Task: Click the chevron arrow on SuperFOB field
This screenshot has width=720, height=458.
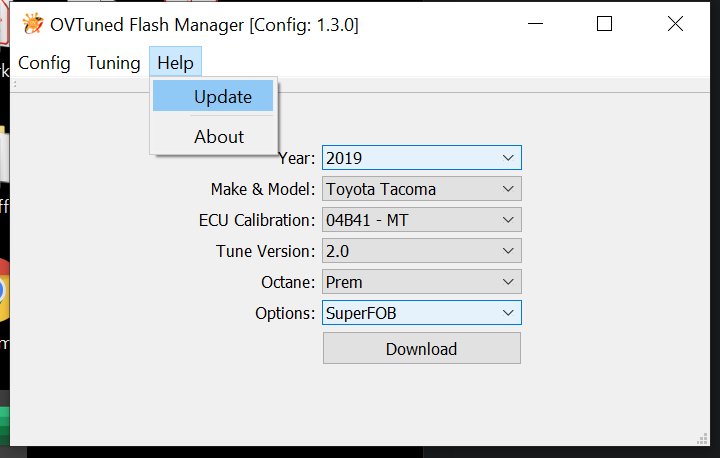Action: click(508, 313)
